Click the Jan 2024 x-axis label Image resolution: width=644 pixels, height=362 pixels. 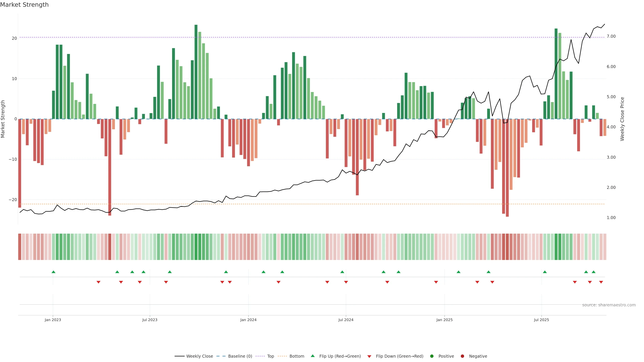pos(248,320)
